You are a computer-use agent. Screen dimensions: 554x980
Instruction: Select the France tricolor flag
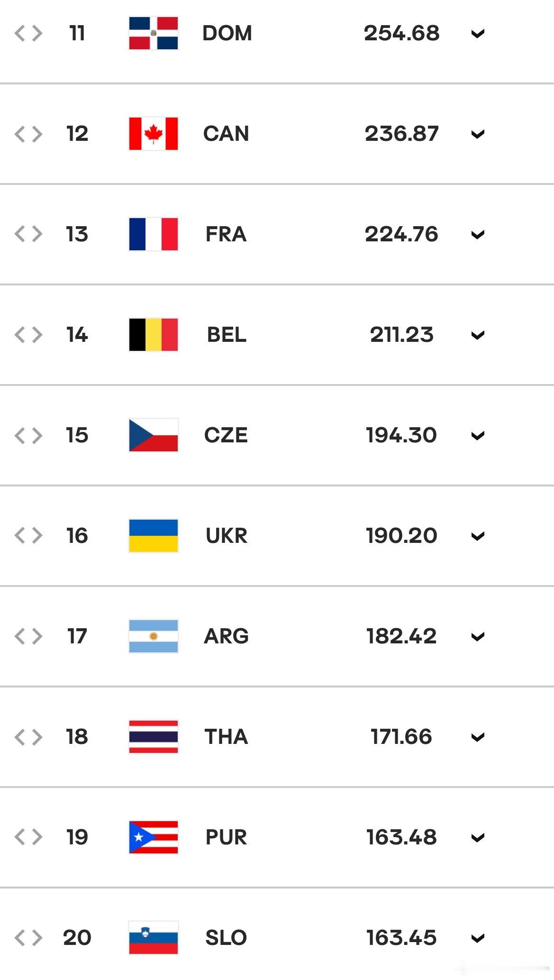[x=154, y=234]
